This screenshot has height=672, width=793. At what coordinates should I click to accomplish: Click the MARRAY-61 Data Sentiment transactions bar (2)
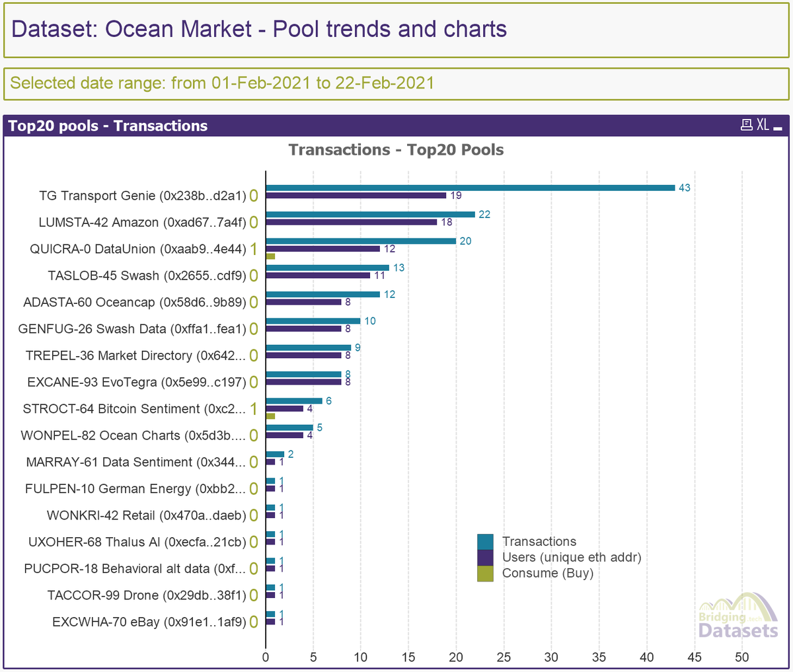tap(275, 454)
